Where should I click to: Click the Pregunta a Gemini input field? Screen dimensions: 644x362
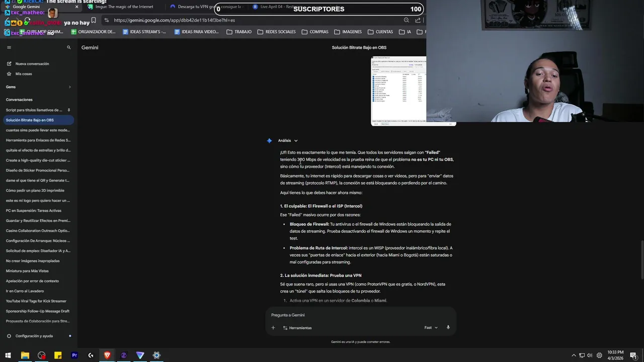tap(361, 315)
